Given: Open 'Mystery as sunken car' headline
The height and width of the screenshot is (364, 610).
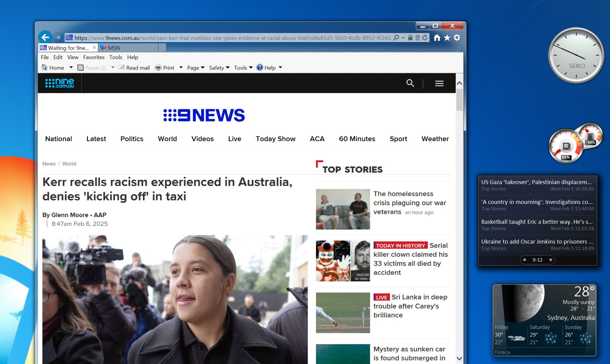Looking at the screenshot, I should pyautogui.click(x=409, y=354).
